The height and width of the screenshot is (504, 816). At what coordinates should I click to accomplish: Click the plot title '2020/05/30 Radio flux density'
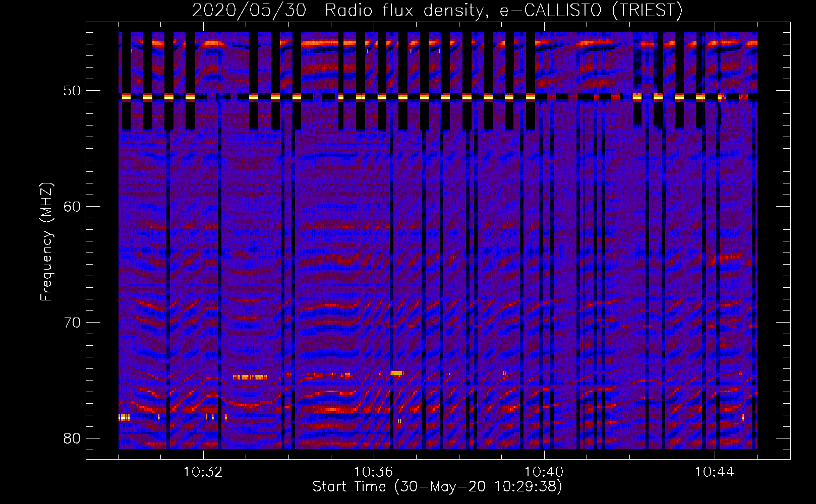[437, 10]
